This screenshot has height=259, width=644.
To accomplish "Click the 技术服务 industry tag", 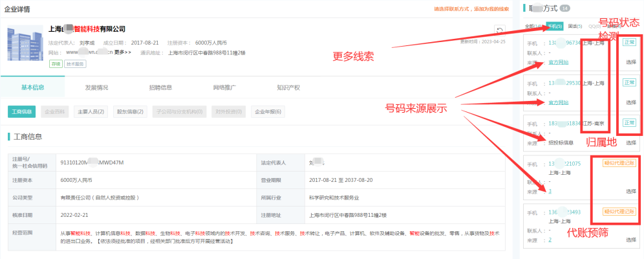I will click(x=76, y=64).
